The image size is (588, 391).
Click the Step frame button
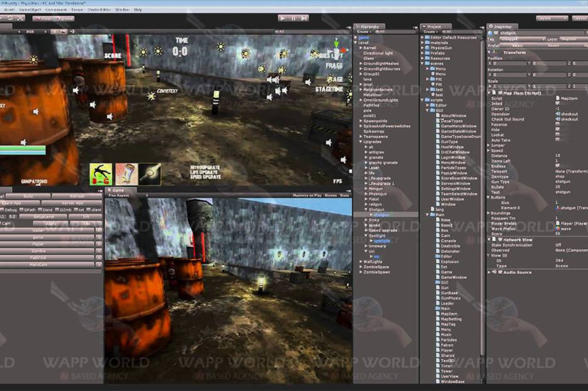[x=304, y=18]
